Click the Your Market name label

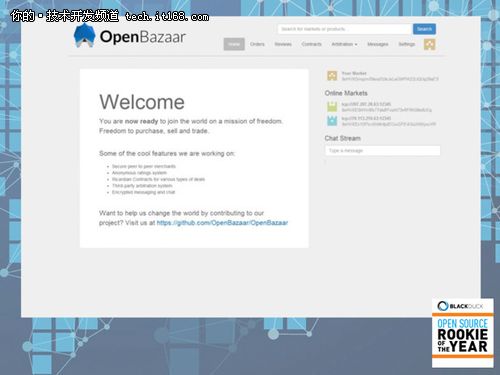point(354,73)
